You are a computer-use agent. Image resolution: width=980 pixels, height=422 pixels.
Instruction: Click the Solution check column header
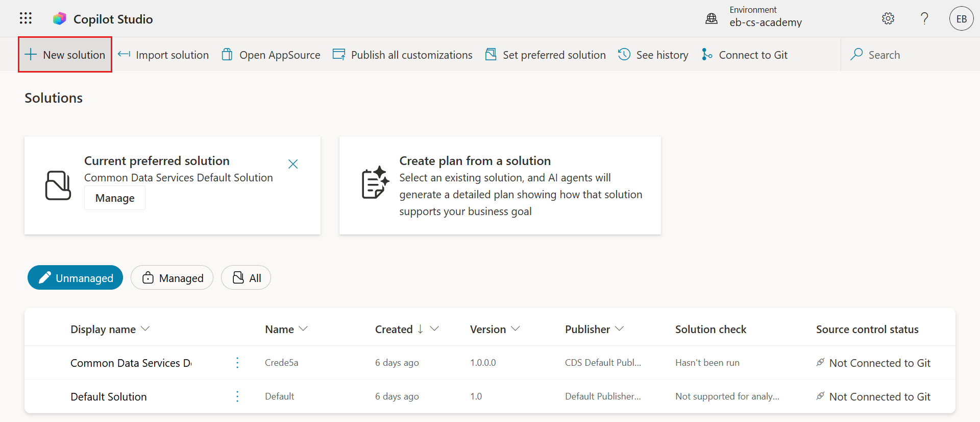point(710,329)
